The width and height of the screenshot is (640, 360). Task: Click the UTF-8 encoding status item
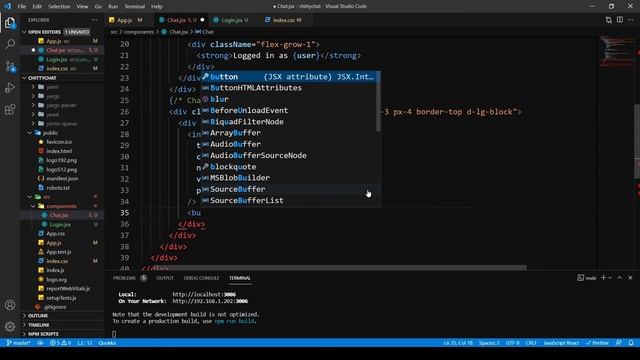click(512, 343)
